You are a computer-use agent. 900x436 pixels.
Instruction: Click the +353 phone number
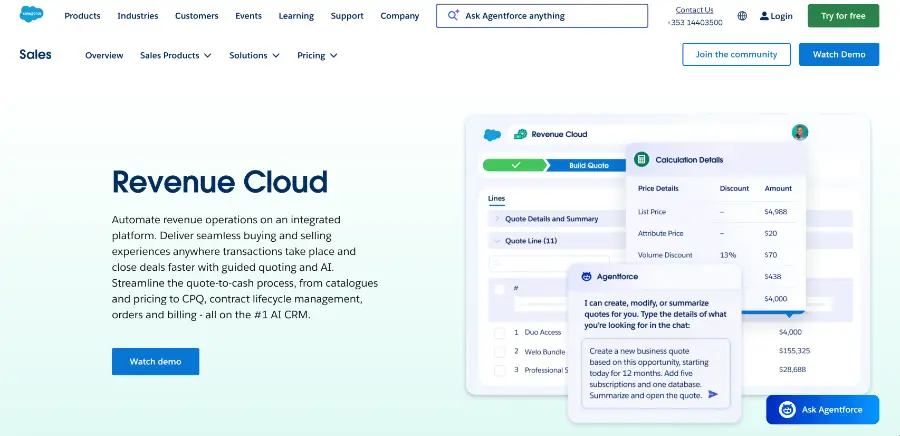[x=695, y=23]
